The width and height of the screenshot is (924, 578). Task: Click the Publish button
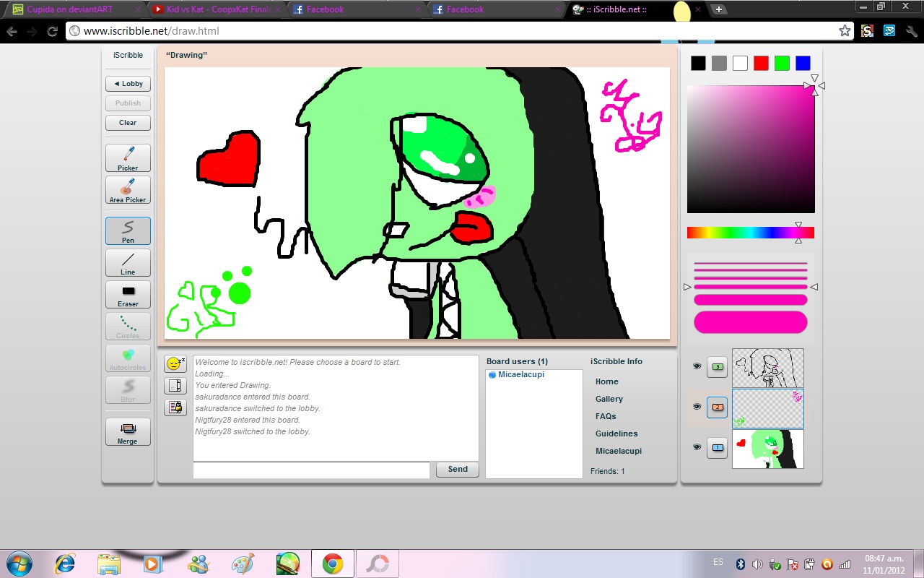128,103
